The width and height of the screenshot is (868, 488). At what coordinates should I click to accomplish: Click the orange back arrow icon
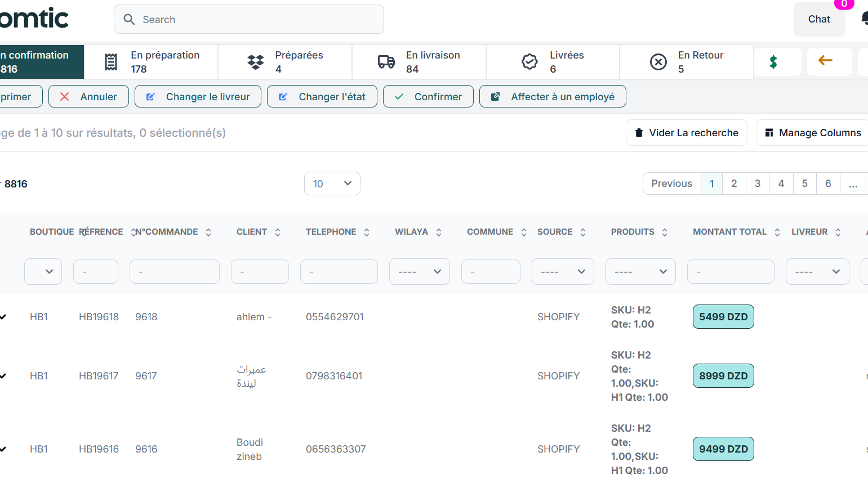point(825,61)
